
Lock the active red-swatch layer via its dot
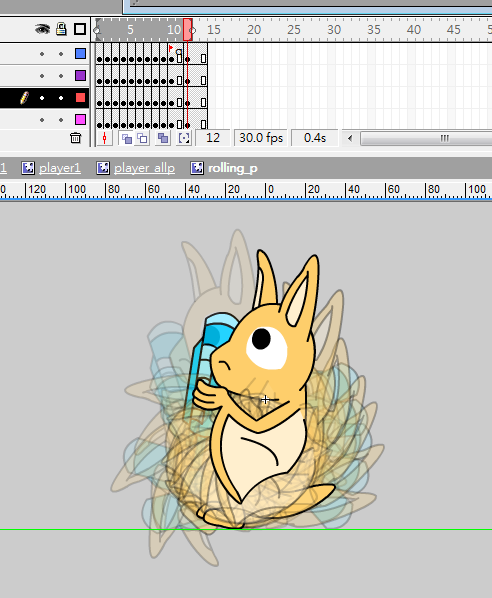pos(61,98)
